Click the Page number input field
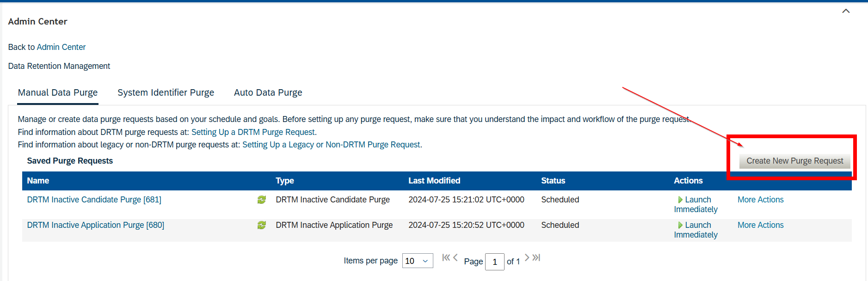Viewport: 868px width, 281px height. pyautogui.click(x=494, y=262)
